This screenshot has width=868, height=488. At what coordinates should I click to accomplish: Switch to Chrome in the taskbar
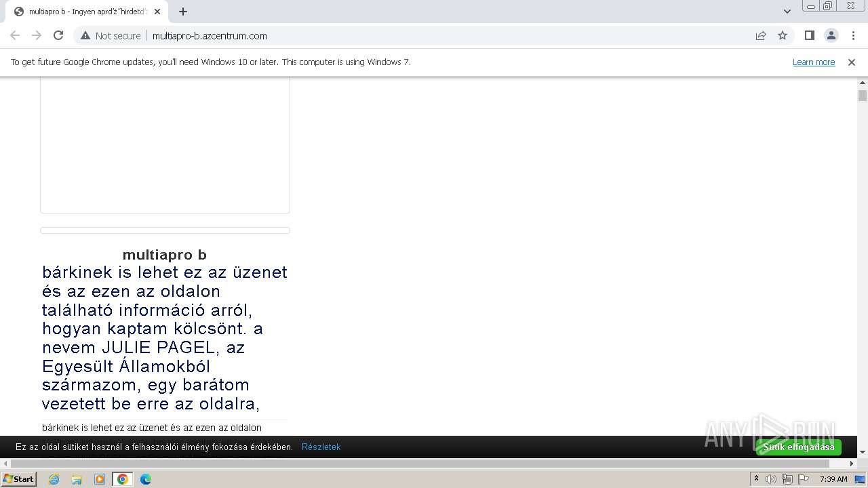click(123, 479)
